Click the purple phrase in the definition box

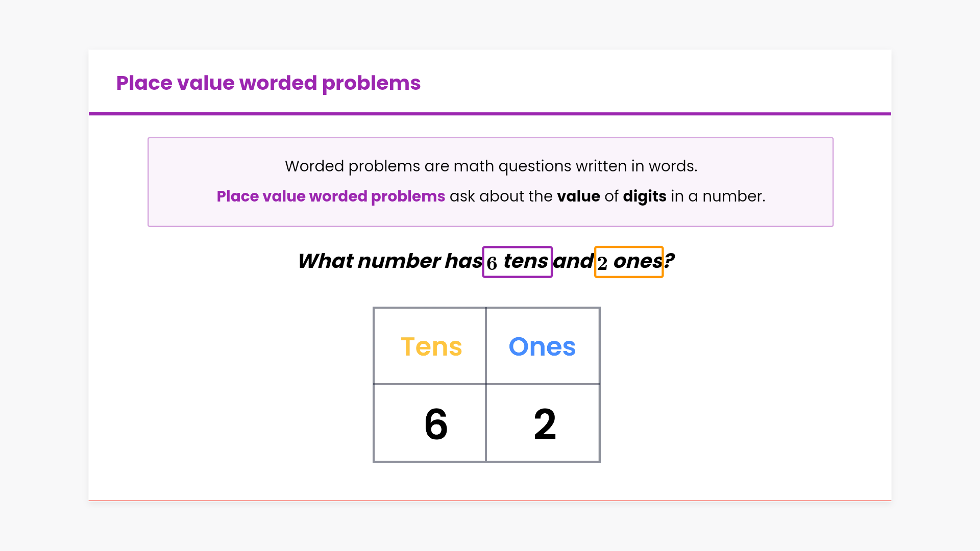coord(331,196)
